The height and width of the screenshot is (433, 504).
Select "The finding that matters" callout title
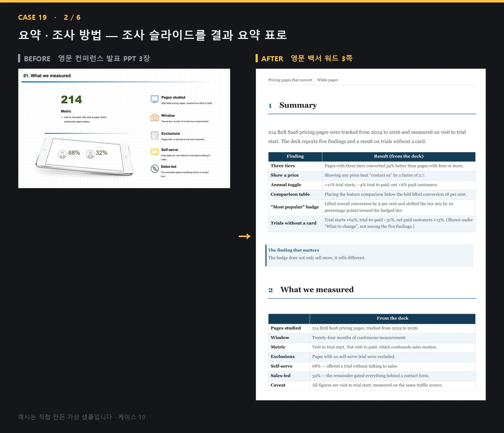(293, 250)
